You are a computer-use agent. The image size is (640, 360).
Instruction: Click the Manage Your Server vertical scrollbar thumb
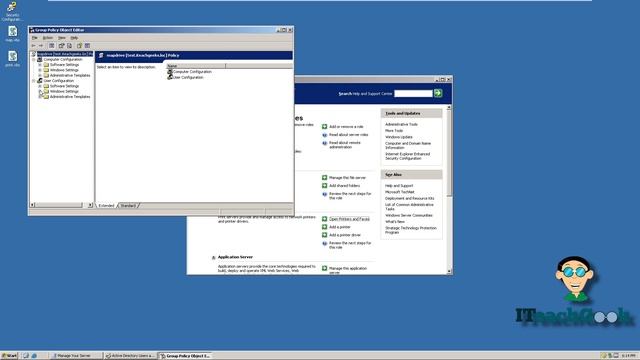click(x=449, y=153)
